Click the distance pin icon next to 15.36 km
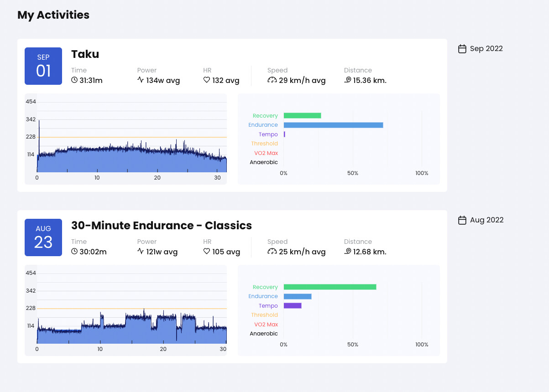 (x=348, y=80)
